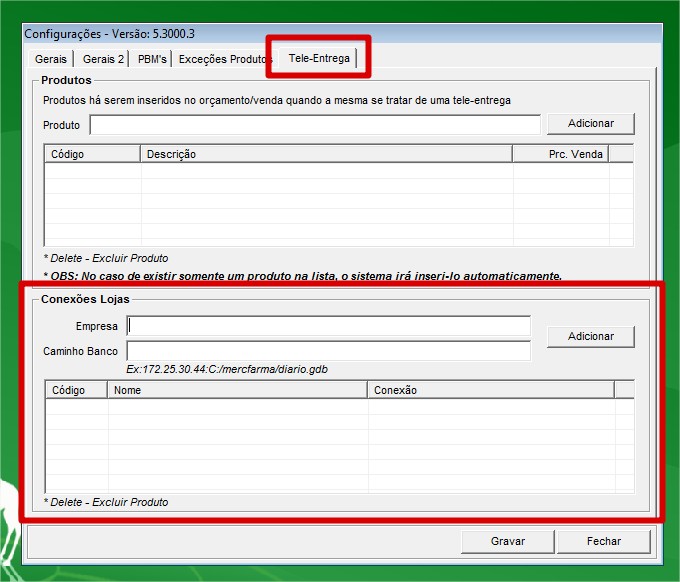Click the Conexão column header
680x582 pixels.
point(490,390)
